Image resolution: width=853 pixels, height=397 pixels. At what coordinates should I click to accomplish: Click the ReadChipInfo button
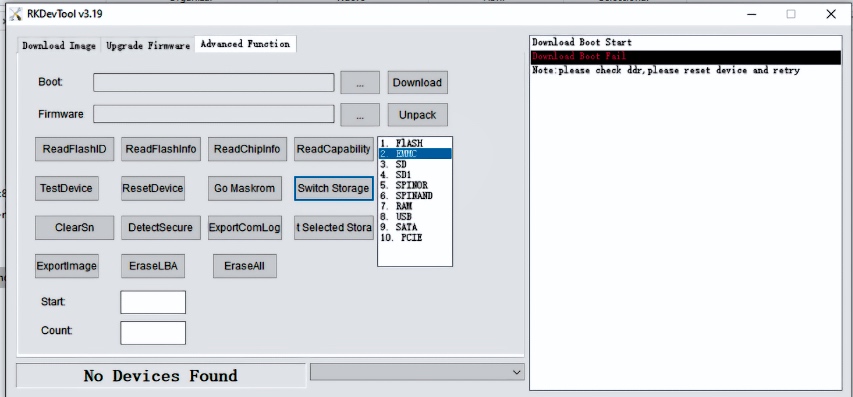pos(247,149)
